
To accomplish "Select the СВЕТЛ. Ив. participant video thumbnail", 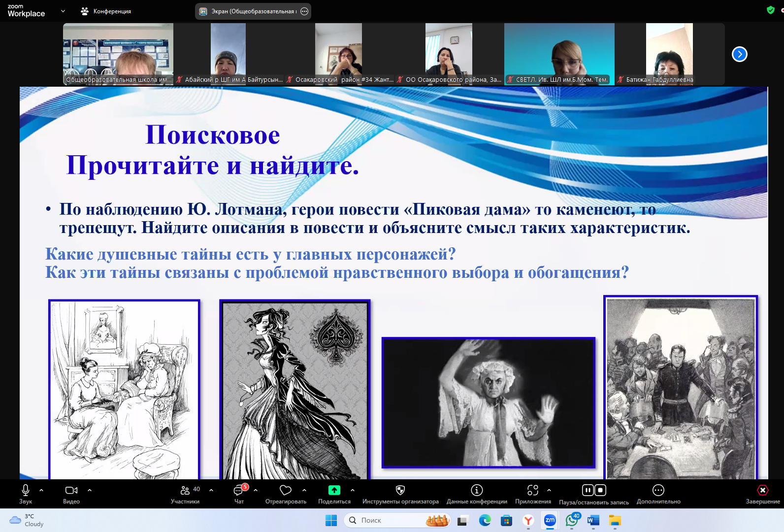I will [x=559, y=54].
